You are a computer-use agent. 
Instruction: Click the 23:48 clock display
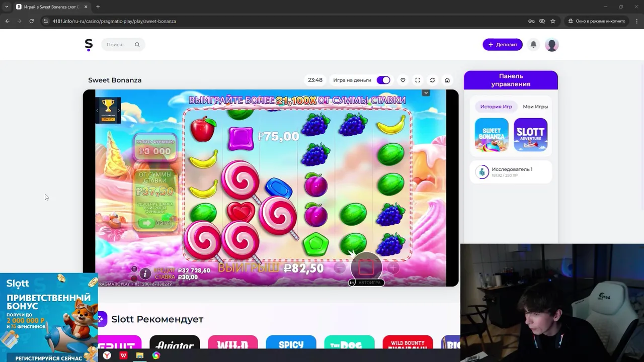point(315,80)
